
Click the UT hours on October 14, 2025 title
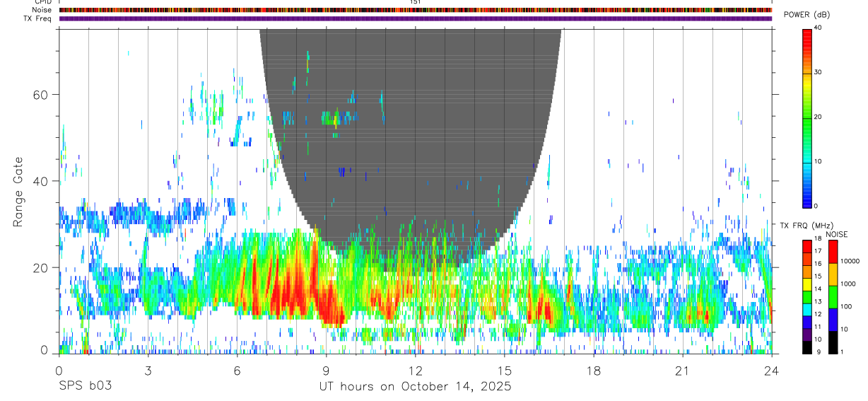click(x=414, y=386)
